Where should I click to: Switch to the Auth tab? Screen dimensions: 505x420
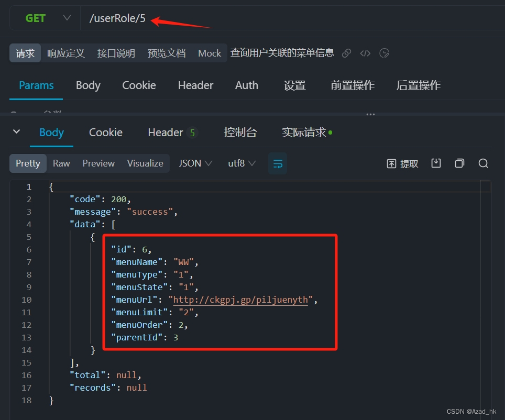click(247, 85)
